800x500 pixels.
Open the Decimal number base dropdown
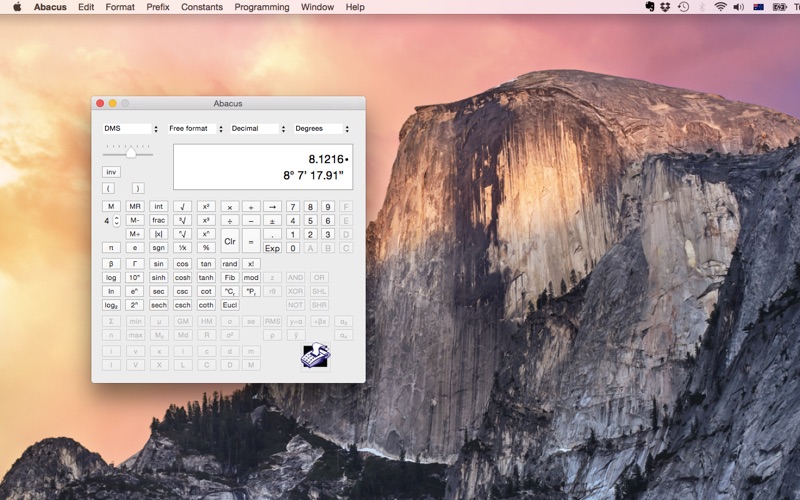(x=258, y=129)
